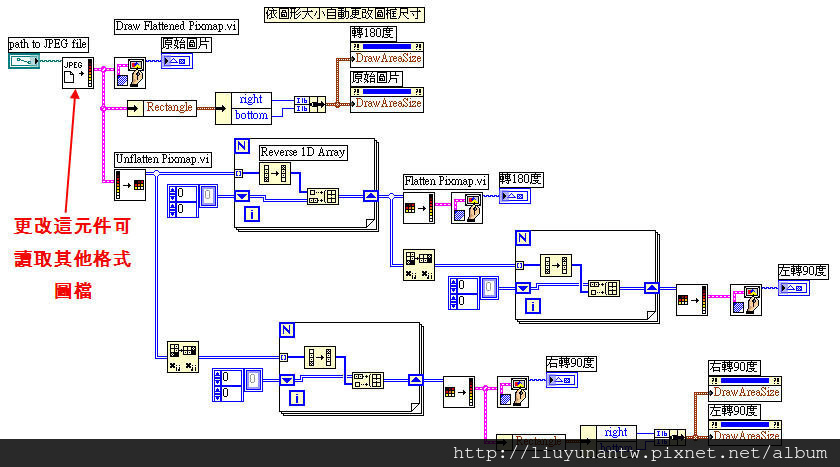Click DrawAreaSize property under top 轉180度

point(387,59)
